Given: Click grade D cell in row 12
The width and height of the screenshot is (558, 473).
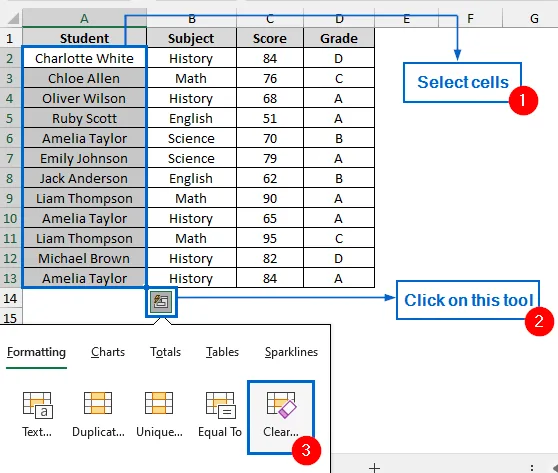Looking at the screenshot, I should point(339,258).
